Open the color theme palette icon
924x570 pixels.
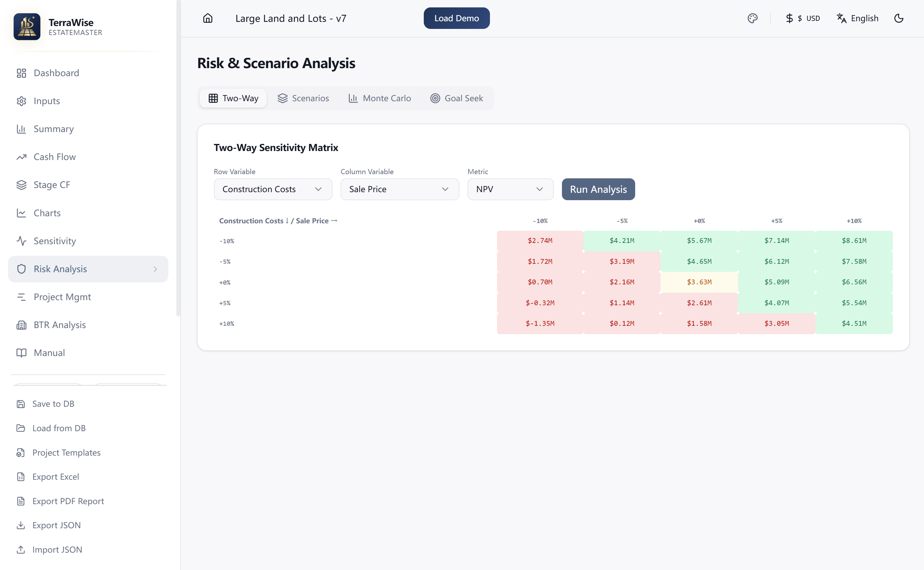(752, 18)
